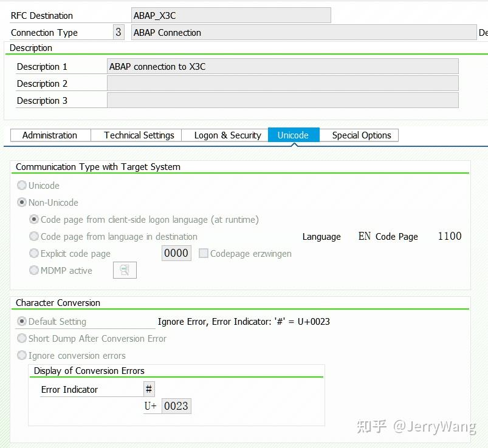This screenshot has height=448, width=488.
Task: Choose code page from client-side logon language
Action: pyautogui.click(x=34, y=219)
